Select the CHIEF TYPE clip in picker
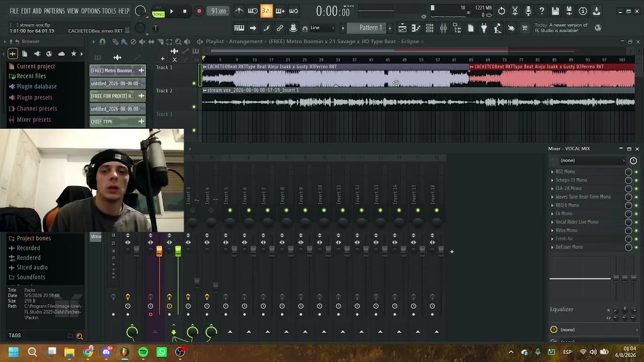Image resolution: width=644 pixels, height=362 pixels. [x=118, y=121]
